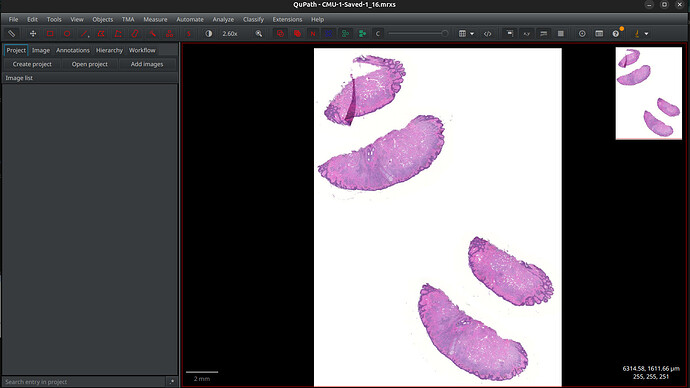Image resolution: width=690 pixels, height=388 pixels.
Task: Open the script editor icon
Action: pyautogui.click(x=488, y=33)
